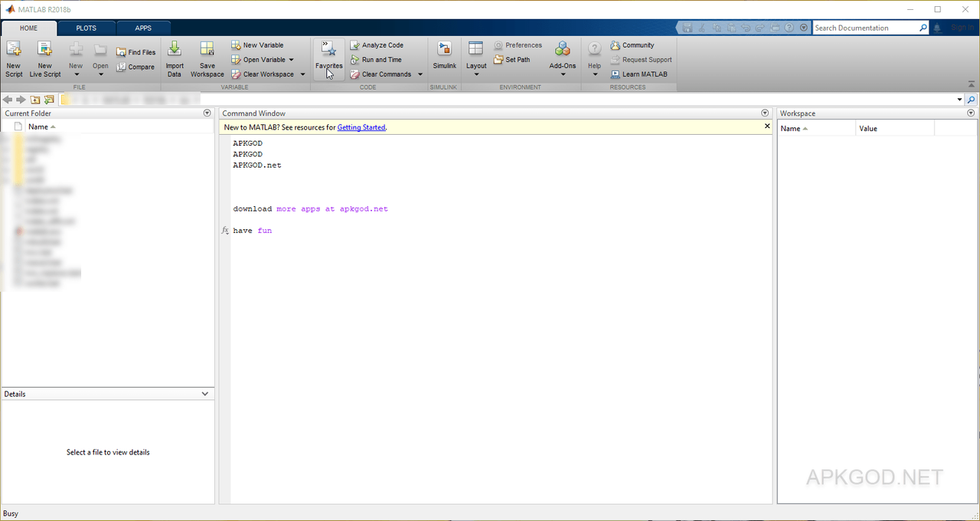Click Request Support
980x521 pixels.
(x=641, y=60)
